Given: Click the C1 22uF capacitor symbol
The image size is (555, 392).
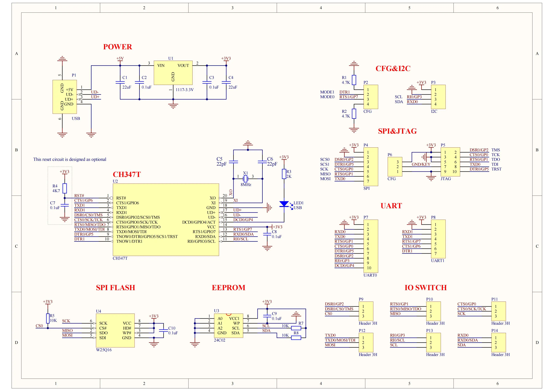Looking at the screenshot, I should click(x=120, y=82).
